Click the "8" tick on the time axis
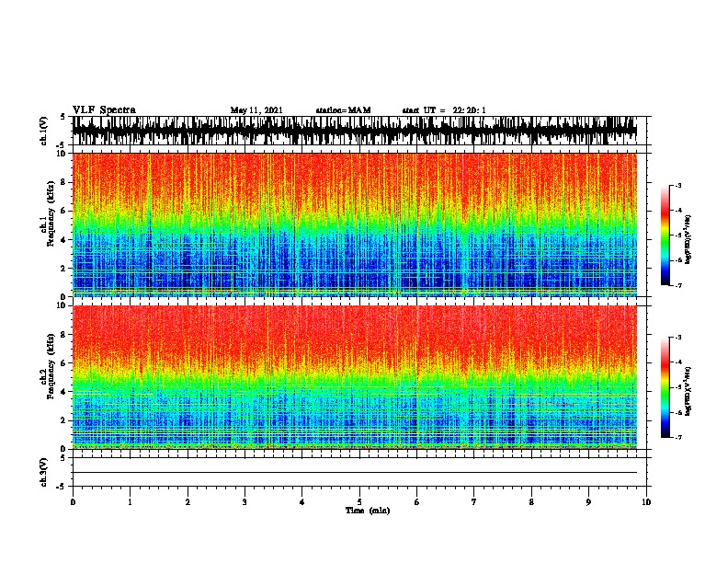728x563 pixels. pos(531,502)
